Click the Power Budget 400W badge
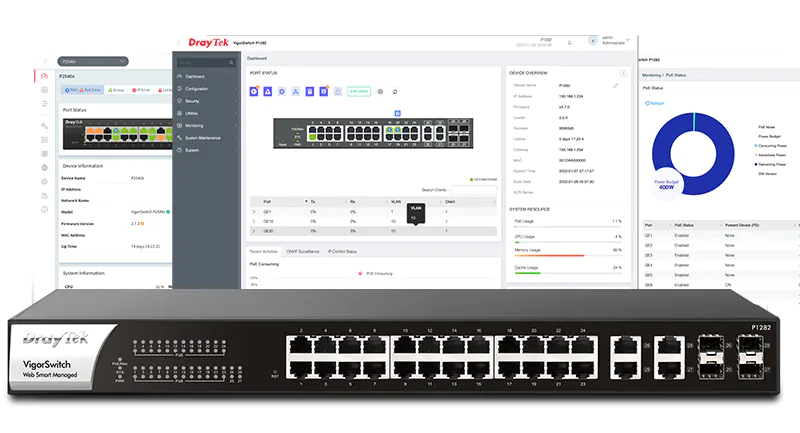800x433 pixels. click(x=666, y=185)
